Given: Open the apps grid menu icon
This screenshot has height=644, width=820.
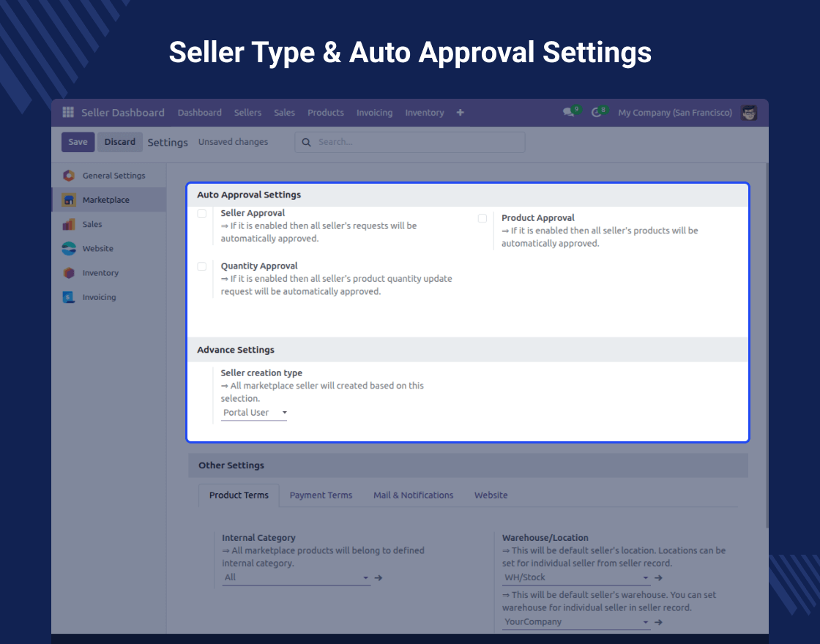Looking at the screenshot, I should (x=68, y=113).
